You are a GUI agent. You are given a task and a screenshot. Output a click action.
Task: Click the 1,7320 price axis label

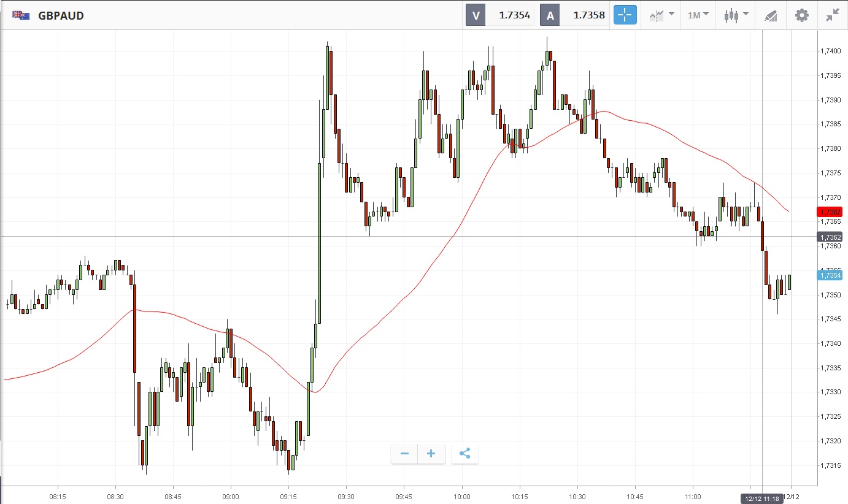(830, 441)
